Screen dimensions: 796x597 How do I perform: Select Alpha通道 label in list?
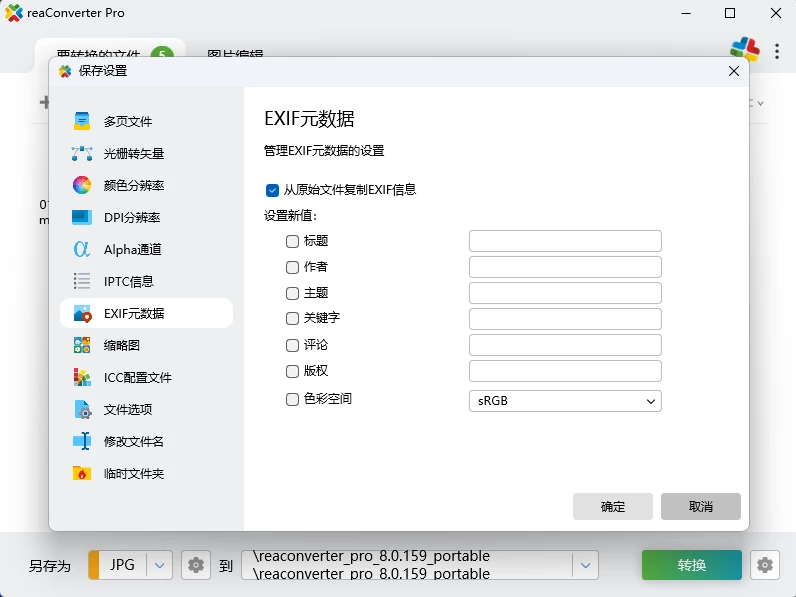132,249
